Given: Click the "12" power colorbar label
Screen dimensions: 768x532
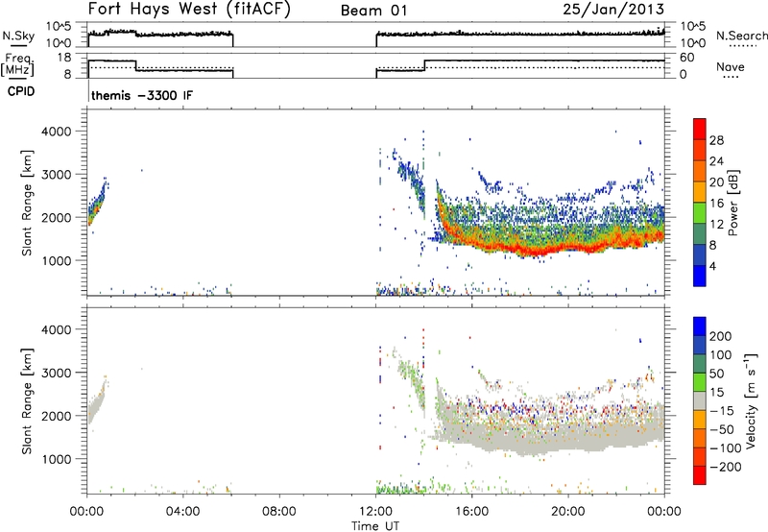Looking at the screenshot, I should coord(716,225).
